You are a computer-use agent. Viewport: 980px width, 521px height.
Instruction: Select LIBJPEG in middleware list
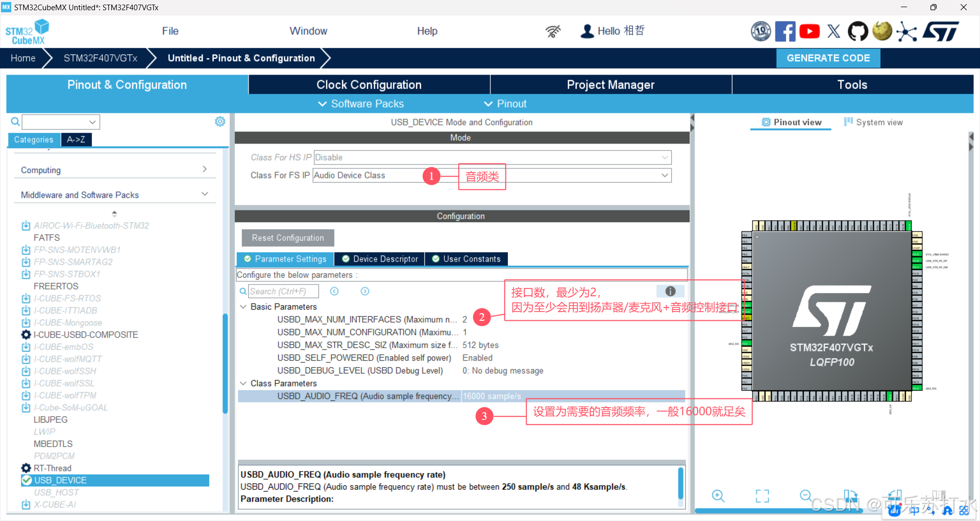(x=51, y=420)
